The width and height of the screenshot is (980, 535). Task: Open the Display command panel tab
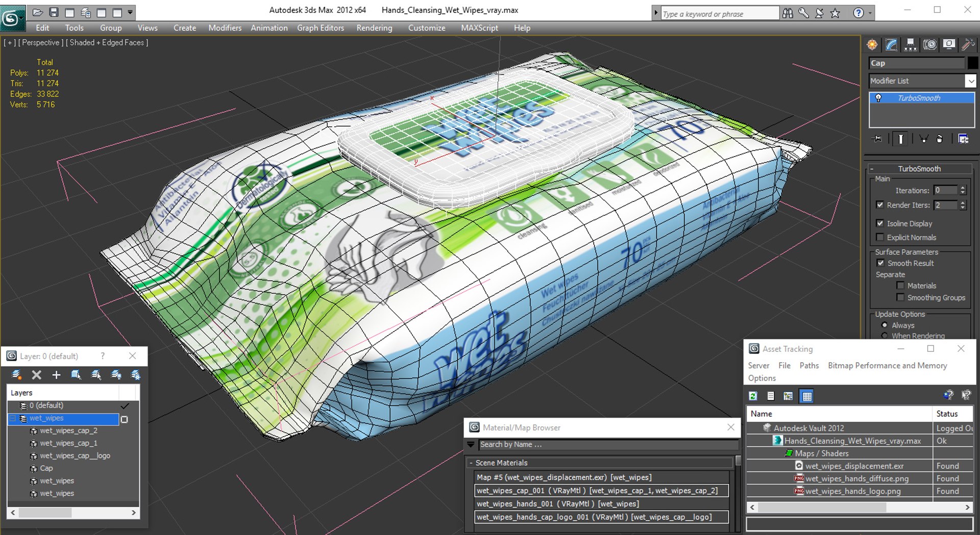949,45
